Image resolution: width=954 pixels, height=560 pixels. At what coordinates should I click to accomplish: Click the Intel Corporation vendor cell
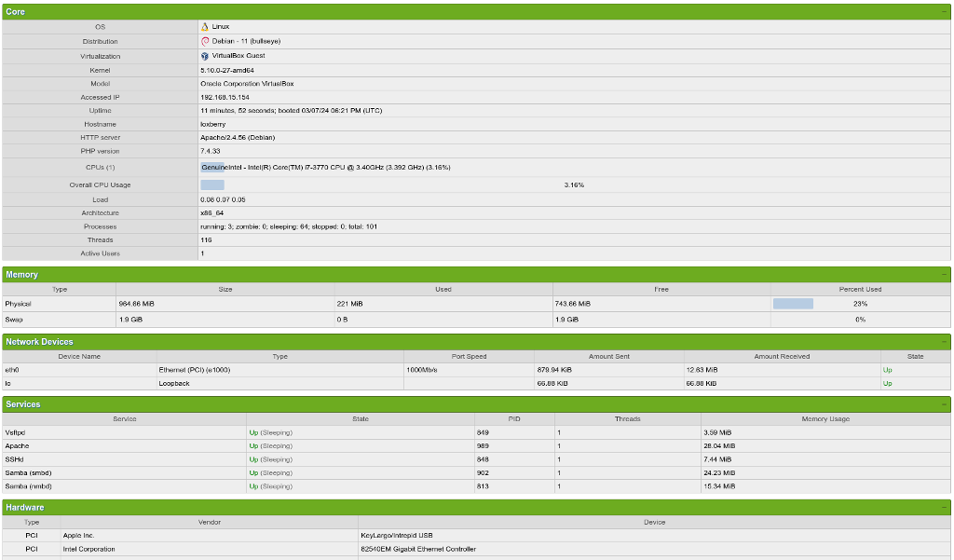point(89,549)
